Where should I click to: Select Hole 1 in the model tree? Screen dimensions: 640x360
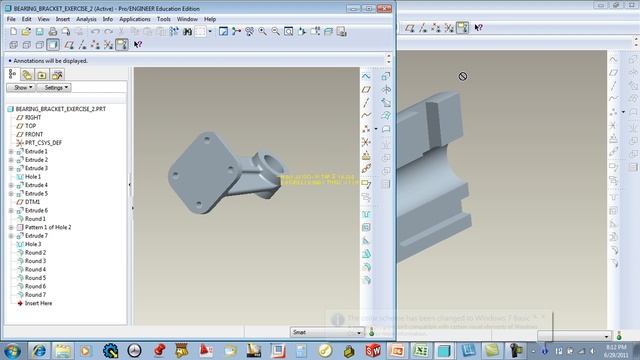(33, 177)
